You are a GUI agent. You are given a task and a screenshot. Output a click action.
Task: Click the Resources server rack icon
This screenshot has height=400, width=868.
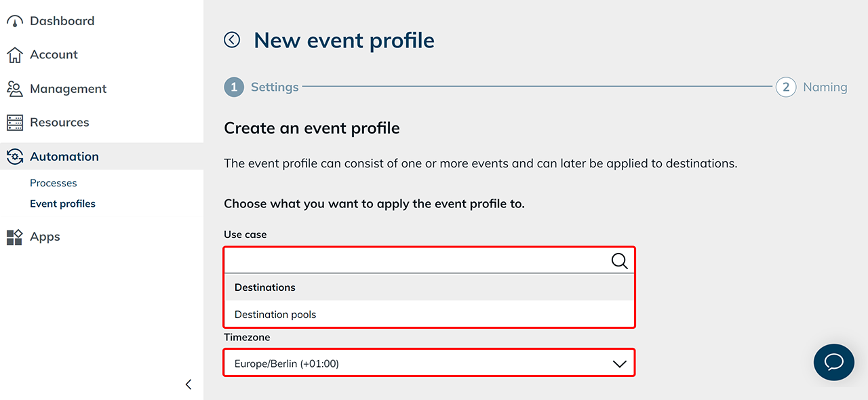pyautogui.click(x=14, y=123)
